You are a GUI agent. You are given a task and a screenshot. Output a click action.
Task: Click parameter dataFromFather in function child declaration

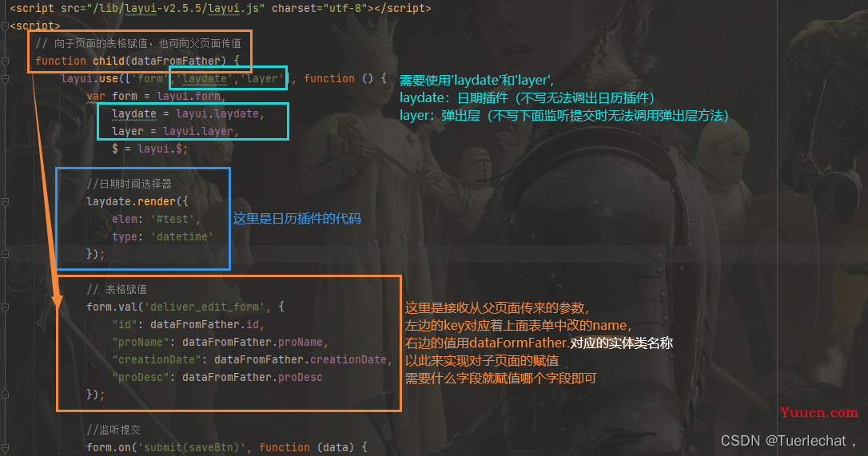176,61
